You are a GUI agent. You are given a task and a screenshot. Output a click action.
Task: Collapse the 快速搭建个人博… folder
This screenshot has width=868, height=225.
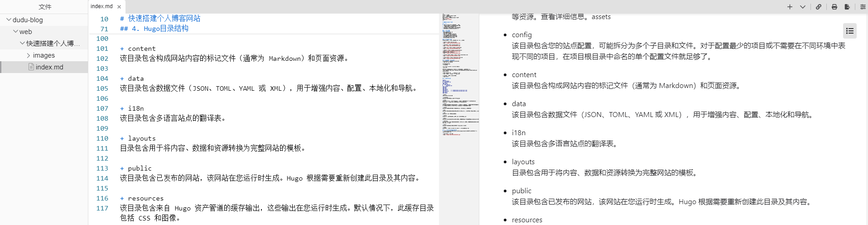pos(22,44)
